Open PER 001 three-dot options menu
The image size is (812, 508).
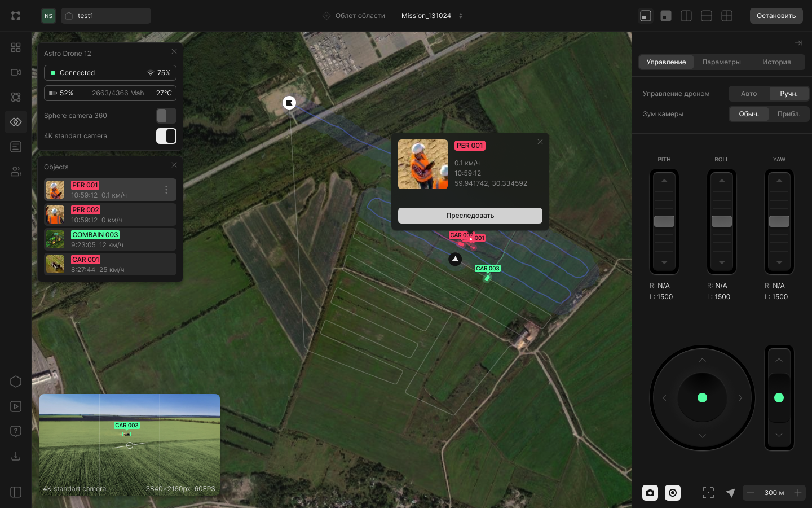166,190
